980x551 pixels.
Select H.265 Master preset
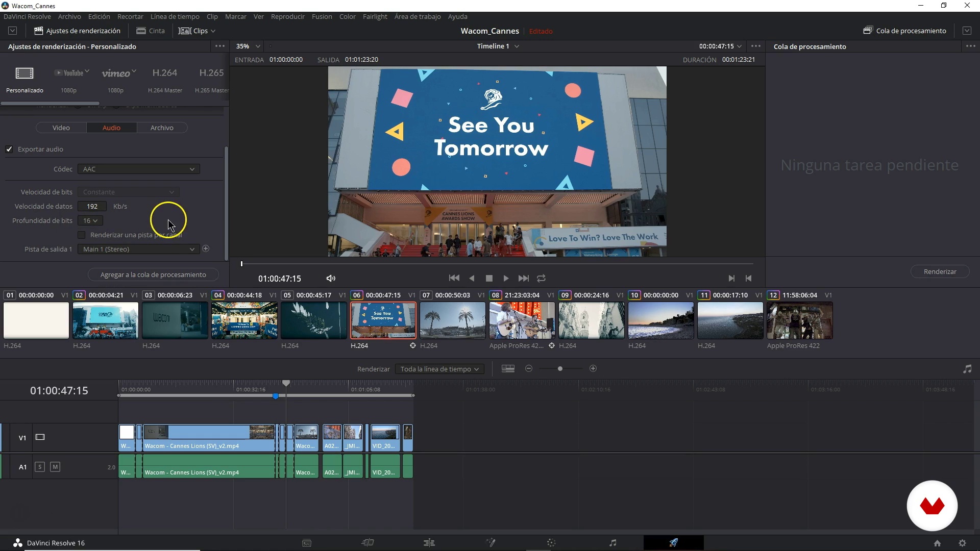(211, 80)
